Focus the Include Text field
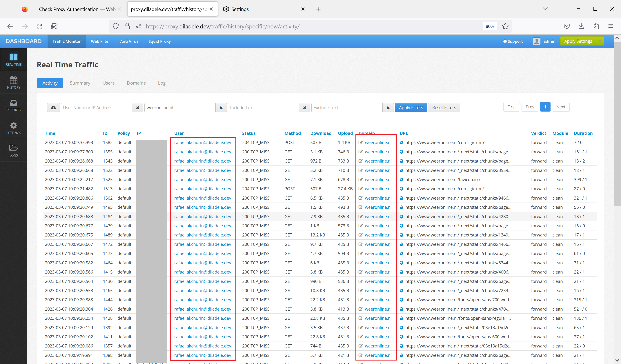 click(264, 108)
